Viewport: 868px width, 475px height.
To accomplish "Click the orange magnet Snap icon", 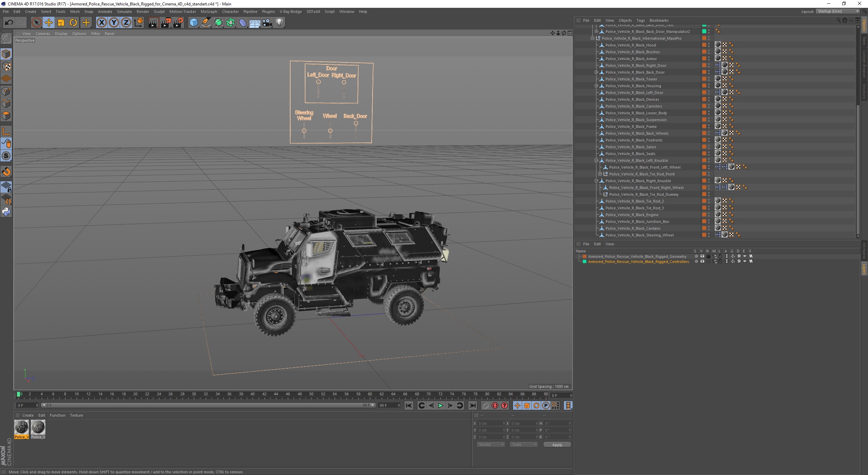I will coord(6,172).
